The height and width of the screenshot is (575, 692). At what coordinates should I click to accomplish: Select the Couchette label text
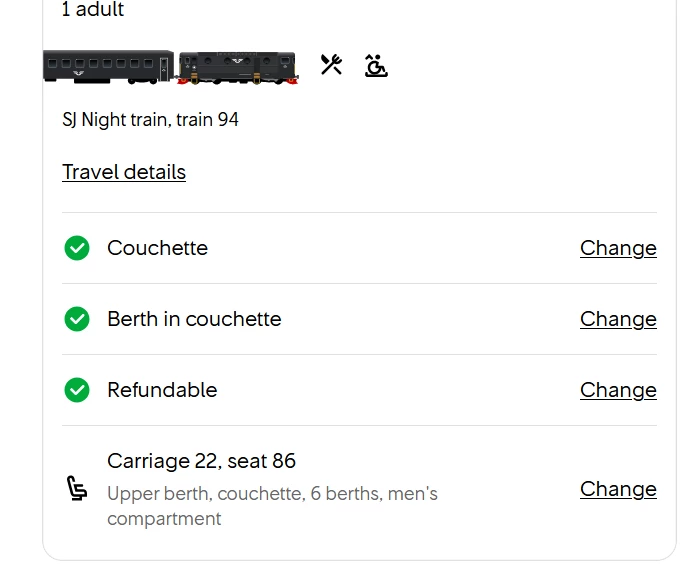point(157,248)
